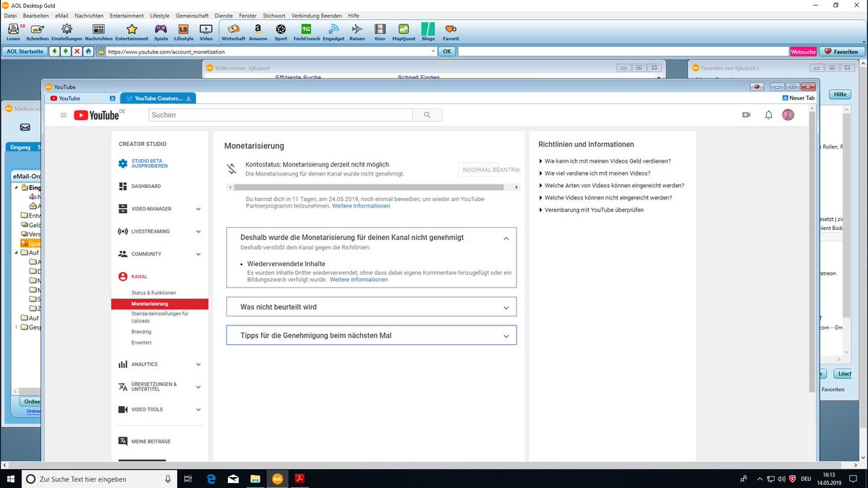Screen dimensions: 868x488
Task: Open the MapQuest shortcut icon
Action: click(x=404, y=31)
